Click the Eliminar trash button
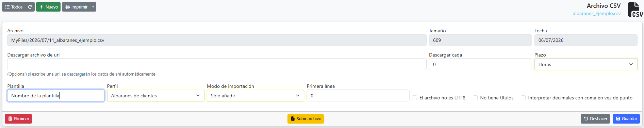644x128 pixels. [18, 119]
